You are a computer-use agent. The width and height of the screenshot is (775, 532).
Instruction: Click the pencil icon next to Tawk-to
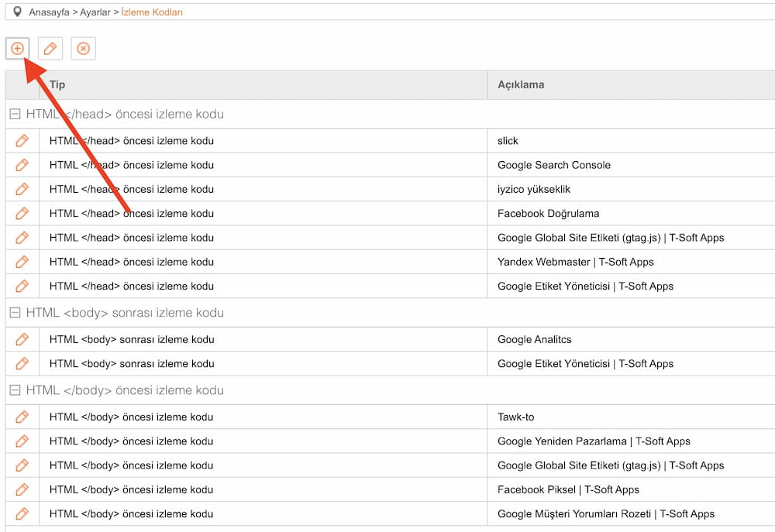(22, 417)
